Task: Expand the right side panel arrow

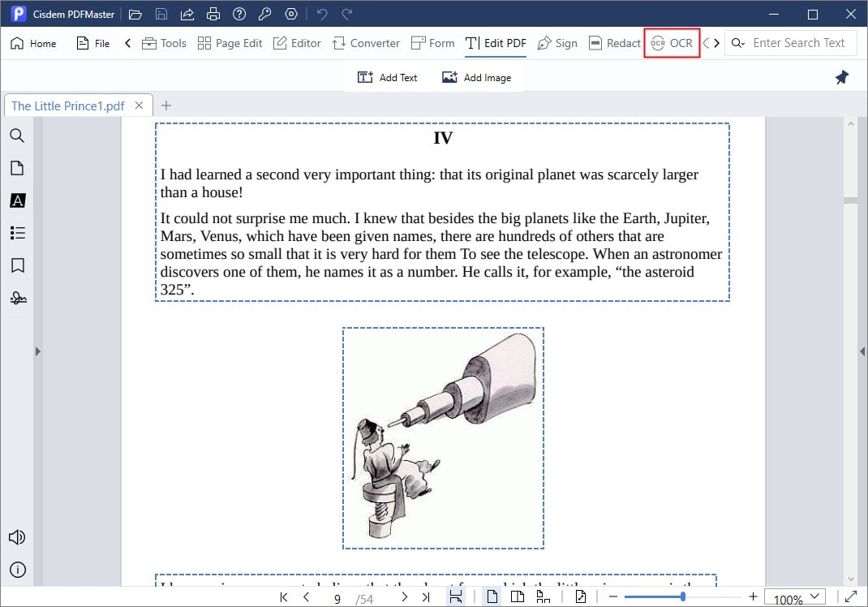Action: pyautogui.click(x=862, y=351)
